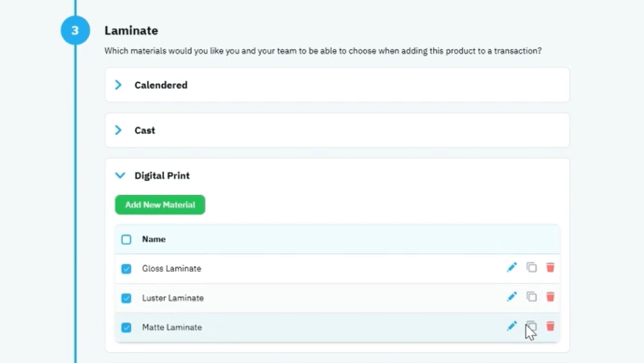Select the step 3 circle marker
The height and width of the screenshot is (363, 644).
click(x=75, y=31)
